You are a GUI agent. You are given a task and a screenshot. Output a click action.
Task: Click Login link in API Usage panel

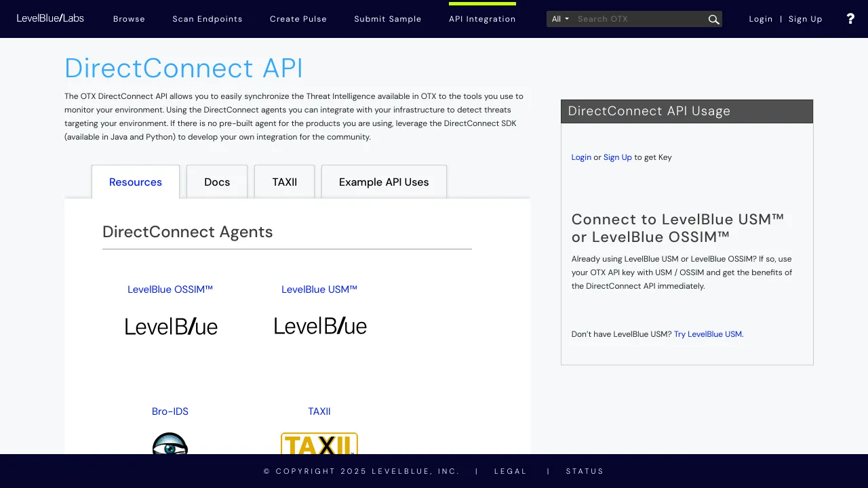click(x=581, y=157)
